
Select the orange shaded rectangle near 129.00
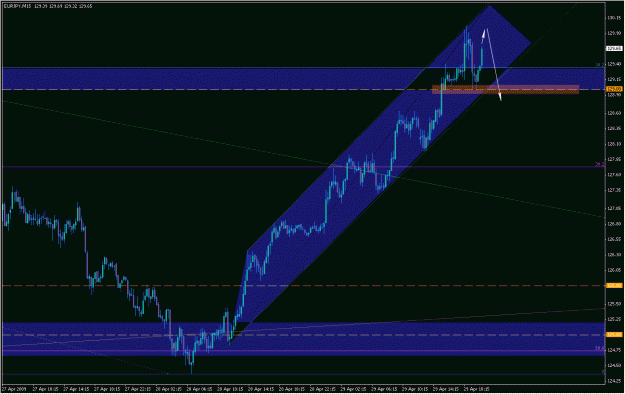[505, 90]
